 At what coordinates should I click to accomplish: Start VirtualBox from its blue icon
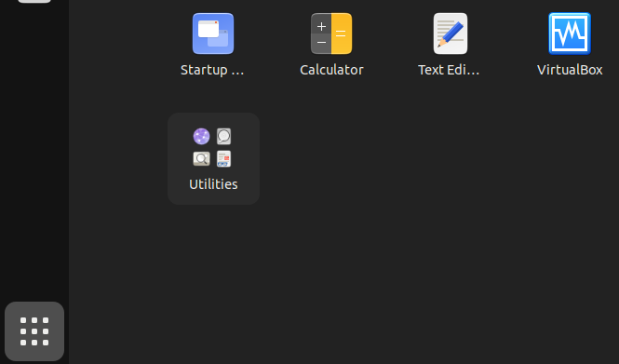click(570, 34)
